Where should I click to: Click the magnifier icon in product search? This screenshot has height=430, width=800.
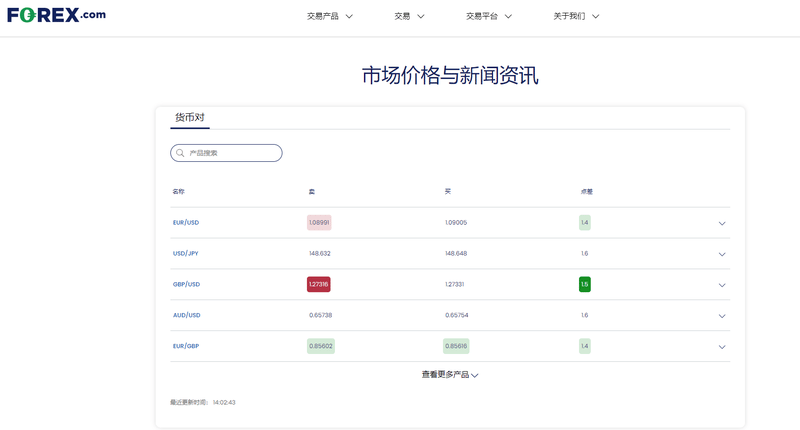point(180,153)
